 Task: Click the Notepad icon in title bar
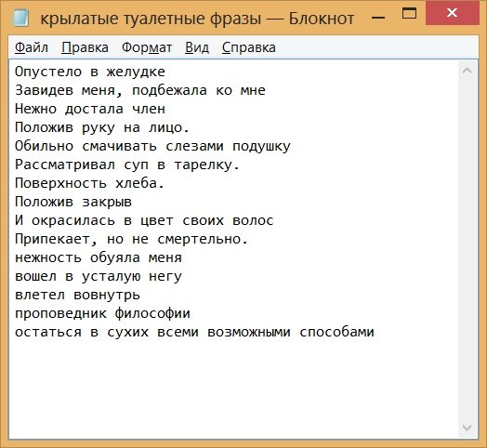pyautogui.click(x=20, y=18)
